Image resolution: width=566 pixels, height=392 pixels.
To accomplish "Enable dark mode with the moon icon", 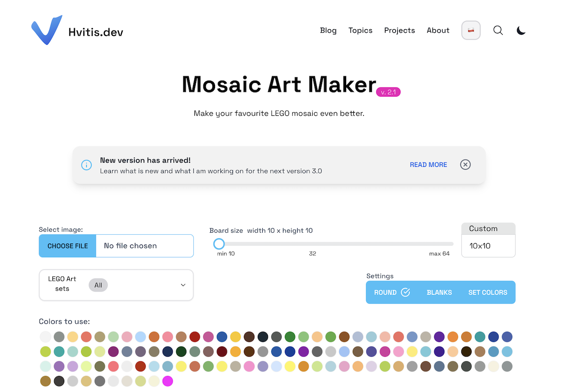I will pyautogui.click(x=521, y=30).
